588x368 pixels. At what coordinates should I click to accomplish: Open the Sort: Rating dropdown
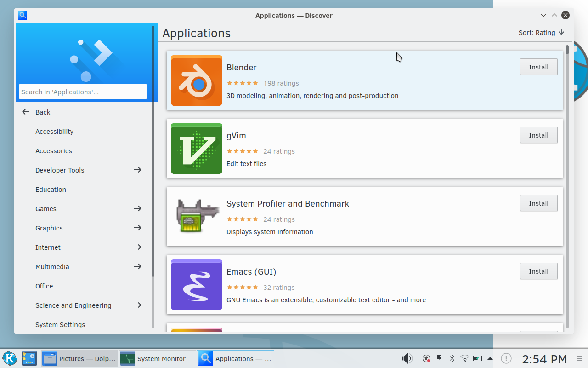[x=541, y=33]
